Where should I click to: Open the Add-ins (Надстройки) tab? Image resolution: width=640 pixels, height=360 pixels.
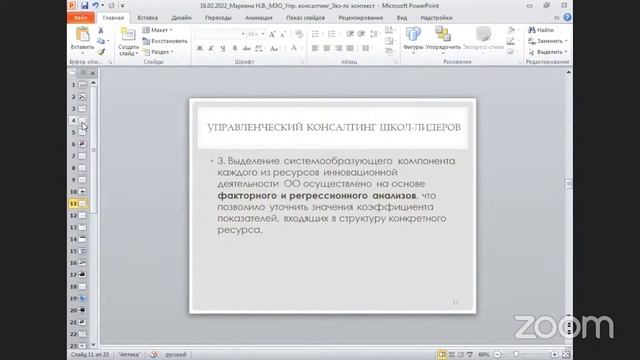pos(436,18)
